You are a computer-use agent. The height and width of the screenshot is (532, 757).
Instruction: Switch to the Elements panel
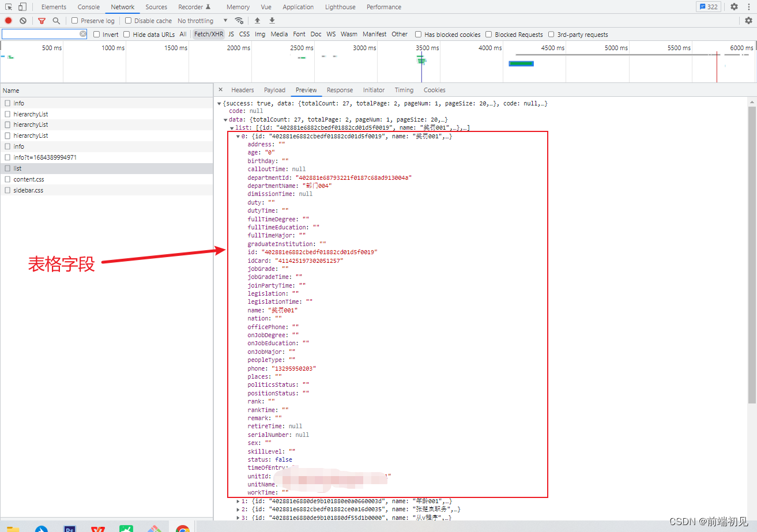click(x=54, y=7)
